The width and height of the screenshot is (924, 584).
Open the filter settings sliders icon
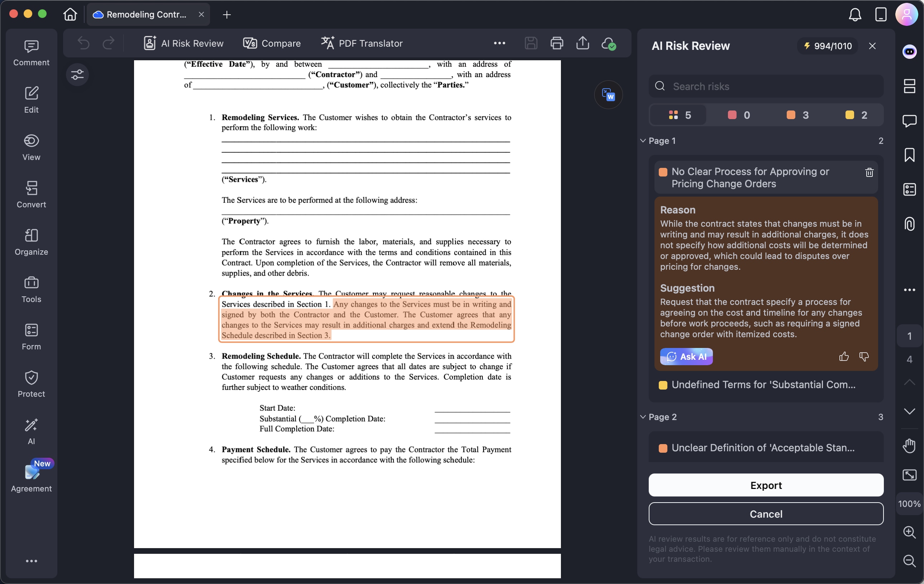click(77, 74)
